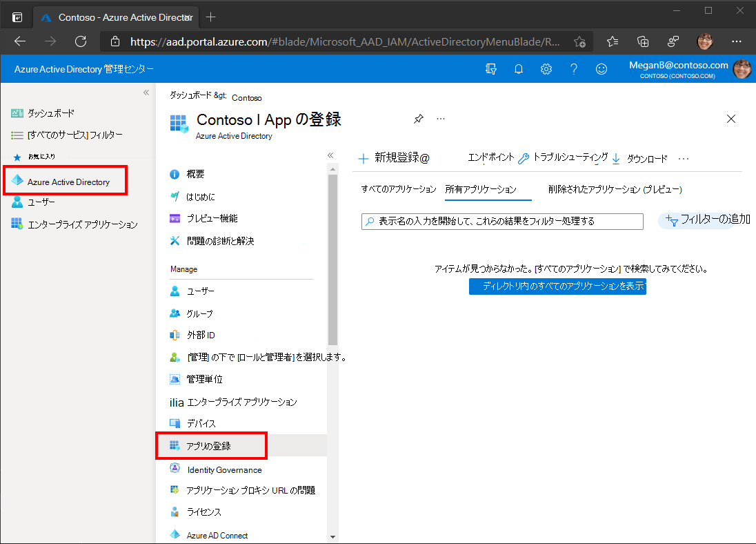756x544 pixels.
Task: Click 新規登録 to register new app
Action: pyautogui.click(x=394, y=157)
